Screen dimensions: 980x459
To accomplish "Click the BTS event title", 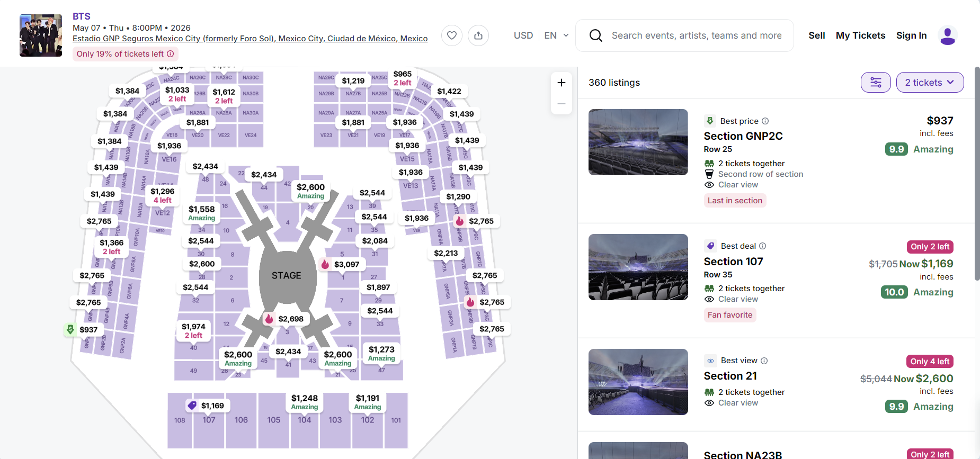I will [x=82, y=16].
